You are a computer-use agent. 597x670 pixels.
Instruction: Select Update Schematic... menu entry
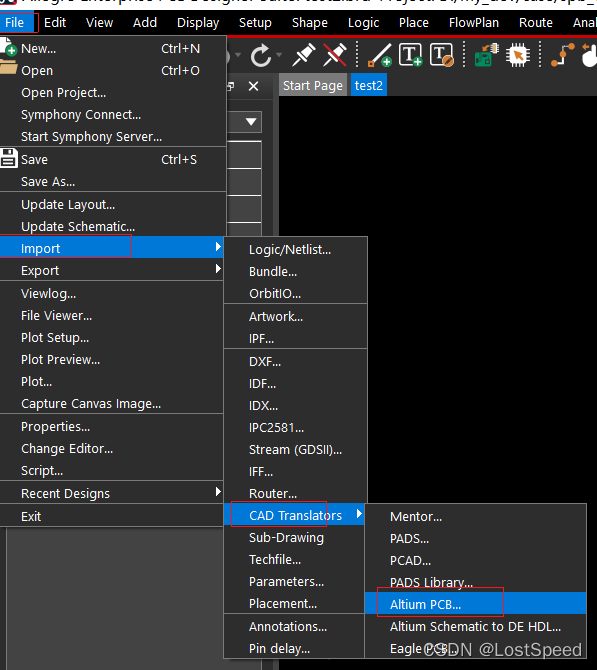pyautogui.click(x=113, y=226)
